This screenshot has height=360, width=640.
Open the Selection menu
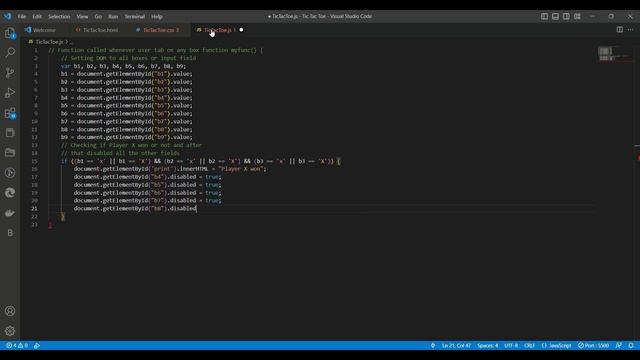click(59, 17)
